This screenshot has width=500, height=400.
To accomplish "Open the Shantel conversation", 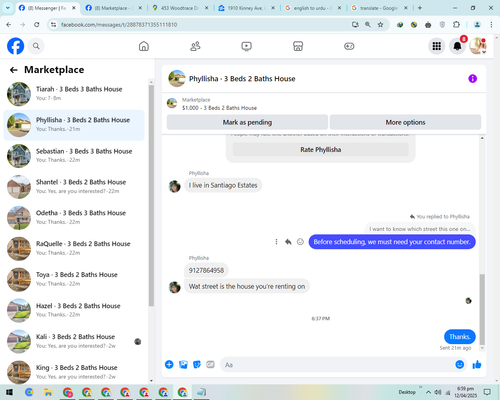I will tap(74, 187).
